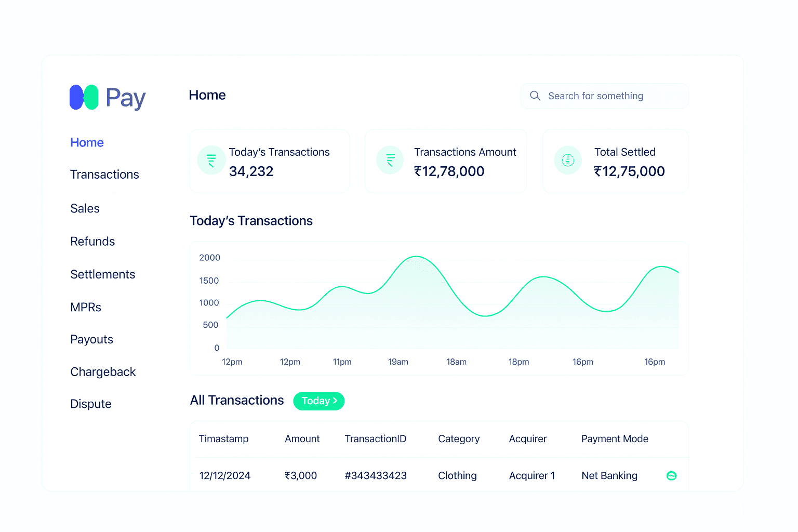The height and width of the screenshot is (532, 798).
Task: Open transaction #343433423
Action: pyautogui.click(x=375, y=475)
